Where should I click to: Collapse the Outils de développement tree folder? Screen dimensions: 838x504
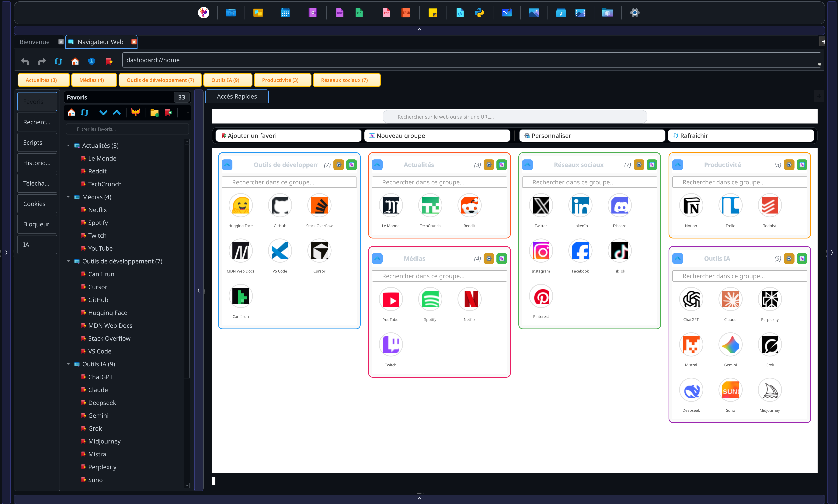pyautogui.click(x=68, y=261)
